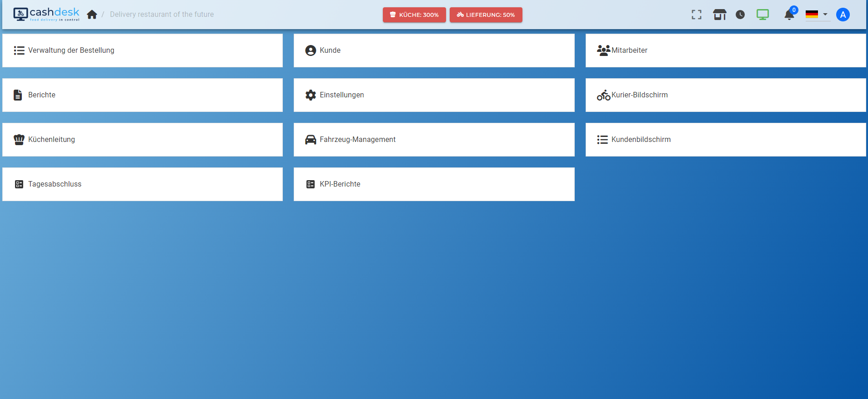
Task: Click the KÜCHE: 300% button
Action: click(x=414, y=15)
